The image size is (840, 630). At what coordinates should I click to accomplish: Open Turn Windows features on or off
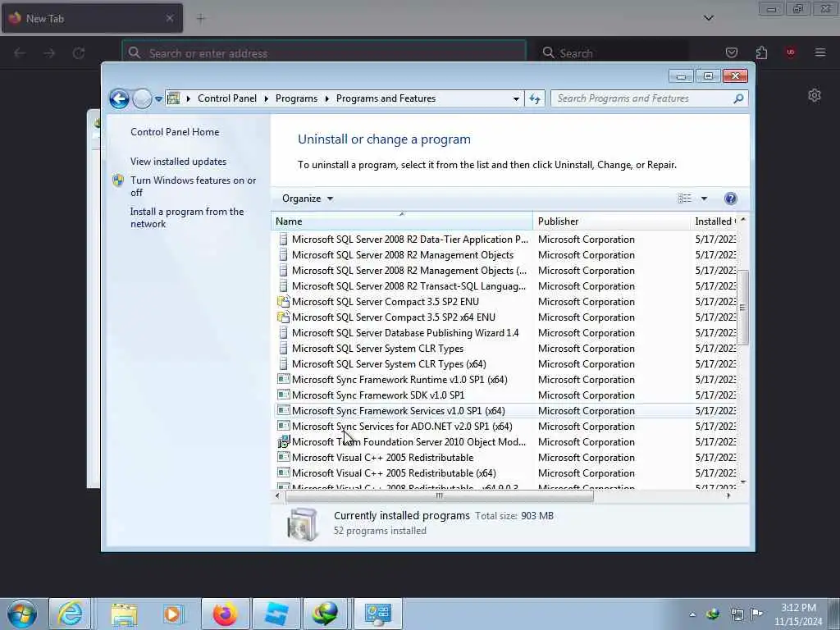coord(194,186)
